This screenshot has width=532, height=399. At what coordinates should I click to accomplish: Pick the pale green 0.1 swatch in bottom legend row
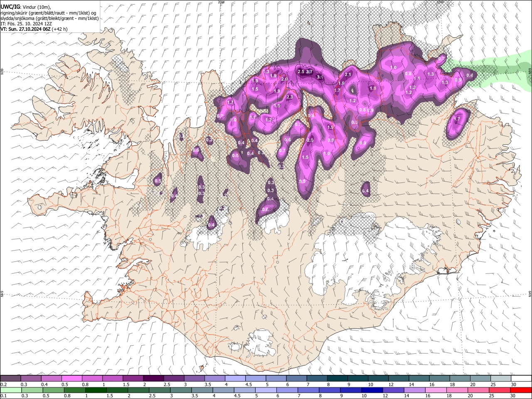coord(11,390)
